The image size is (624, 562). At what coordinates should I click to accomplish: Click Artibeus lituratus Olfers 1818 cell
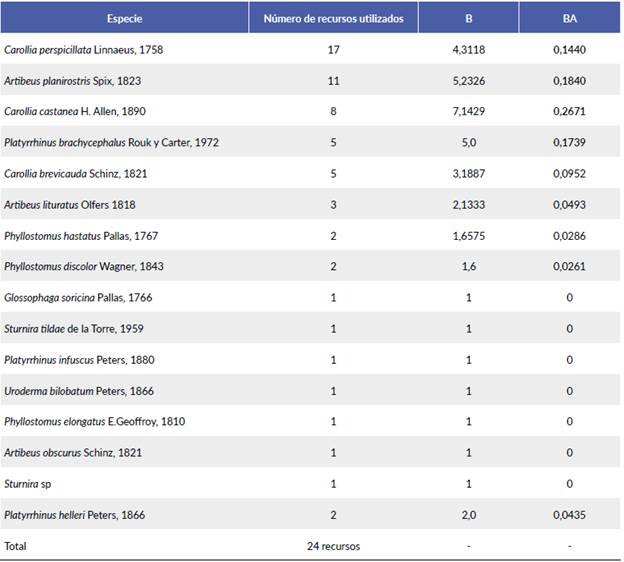[69, 204]
